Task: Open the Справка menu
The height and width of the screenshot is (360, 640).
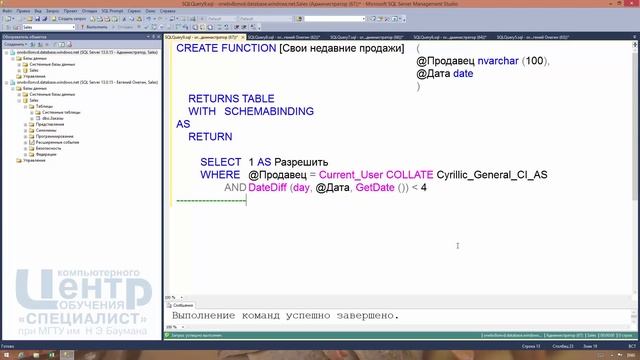Action: pos(167,11)
